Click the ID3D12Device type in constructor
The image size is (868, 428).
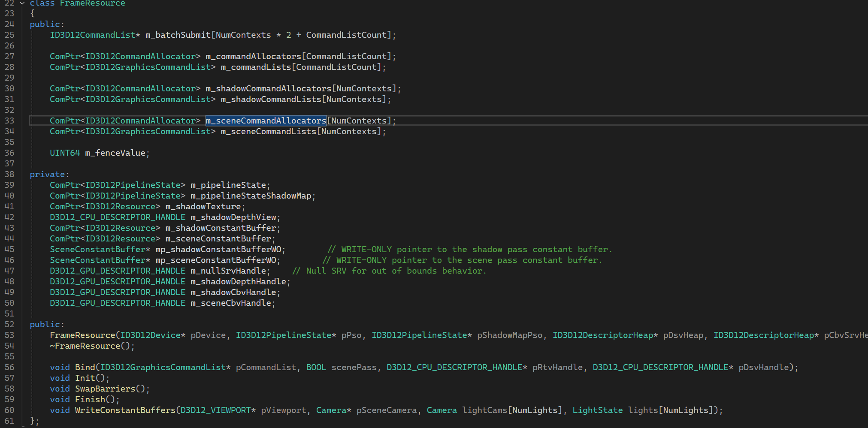151,335
